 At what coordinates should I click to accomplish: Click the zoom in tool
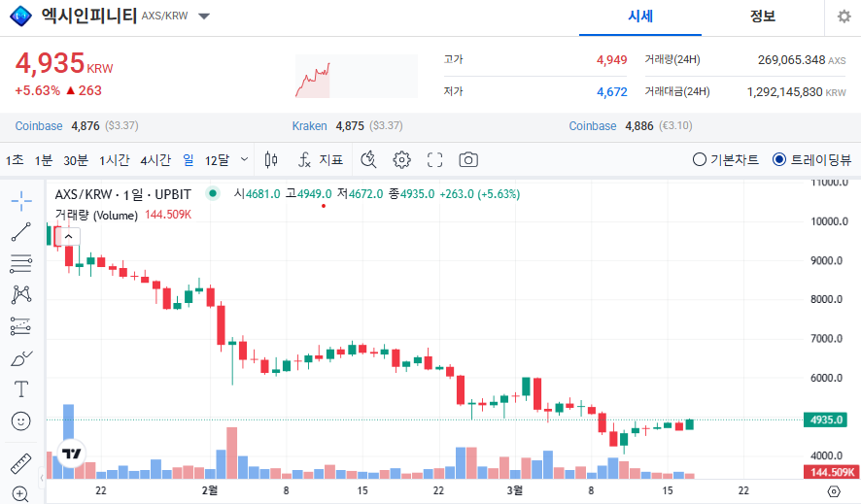point(20,494)
